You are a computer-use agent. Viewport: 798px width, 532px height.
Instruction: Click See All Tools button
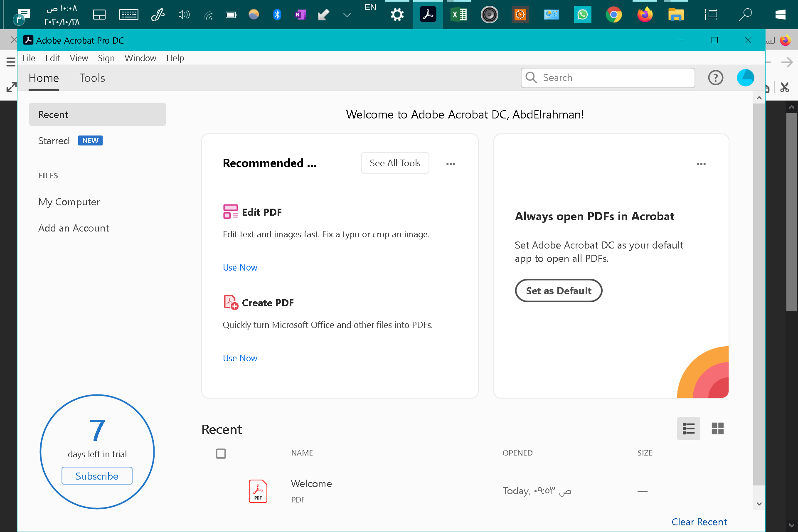(x=395, y=163)
